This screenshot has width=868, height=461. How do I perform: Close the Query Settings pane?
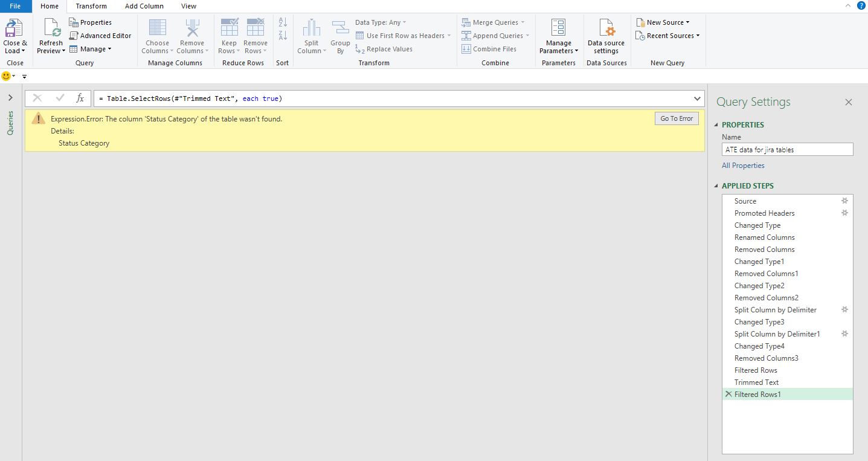[x=848, y=102]
